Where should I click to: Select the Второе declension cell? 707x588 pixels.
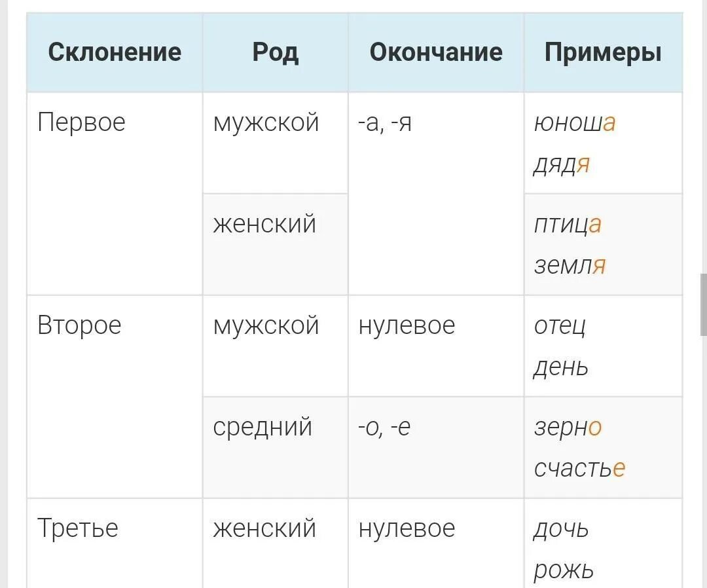[x=115, y=397]
